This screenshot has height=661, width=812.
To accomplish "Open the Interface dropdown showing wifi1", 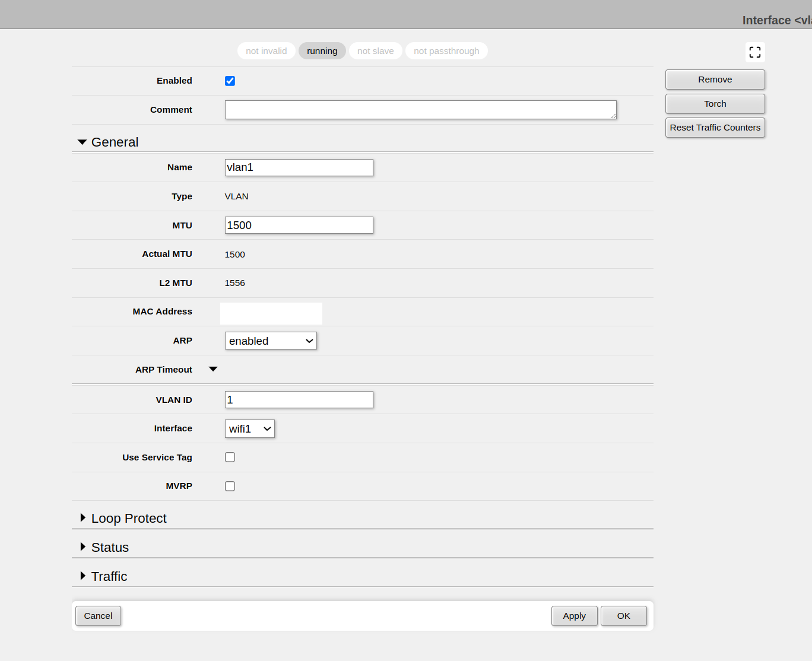I will (x=250, y=428).
